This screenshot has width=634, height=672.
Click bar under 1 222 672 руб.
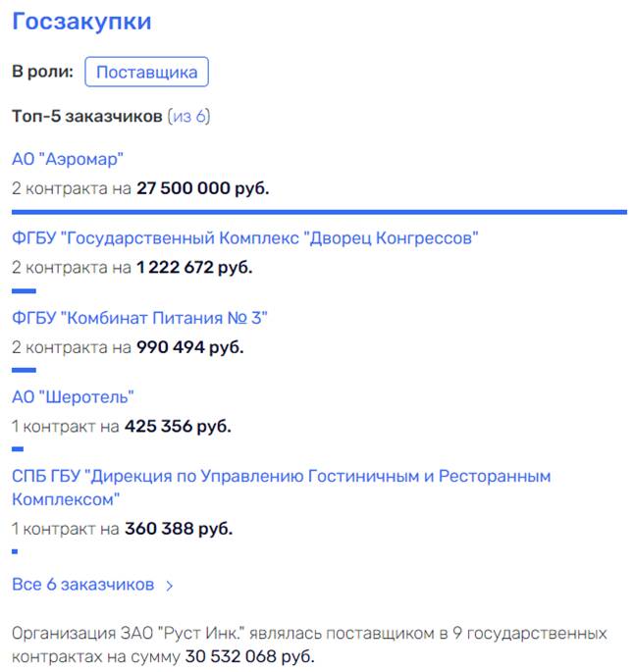pos(24,290)
